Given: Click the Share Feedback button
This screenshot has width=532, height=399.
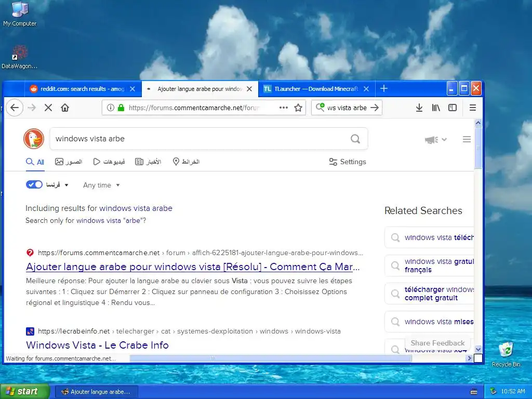Looking at the screenshot, I should click(x=437, y=343).
